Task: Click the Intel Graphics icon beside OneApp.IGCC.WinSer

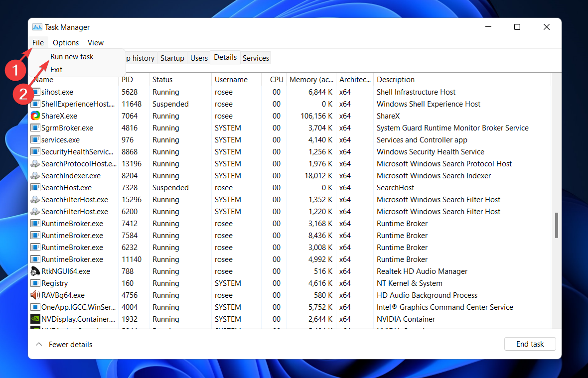Action: tap(35, 307)
